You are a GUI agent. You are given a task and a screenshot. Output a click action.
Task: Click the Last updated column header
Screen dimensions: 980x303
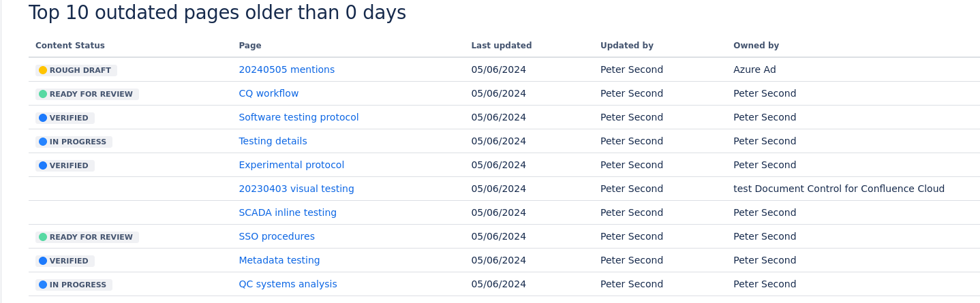[501, 46]
